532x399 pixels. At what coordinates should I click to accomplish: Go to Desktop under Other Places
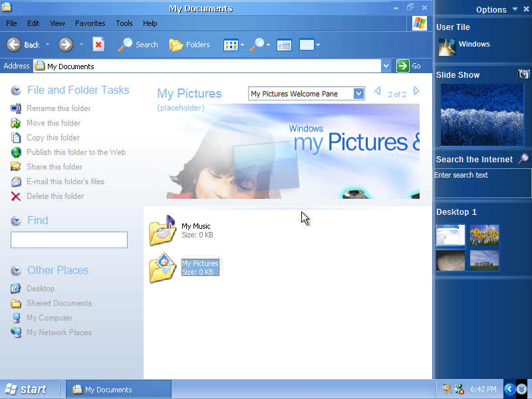pos(41,289)
